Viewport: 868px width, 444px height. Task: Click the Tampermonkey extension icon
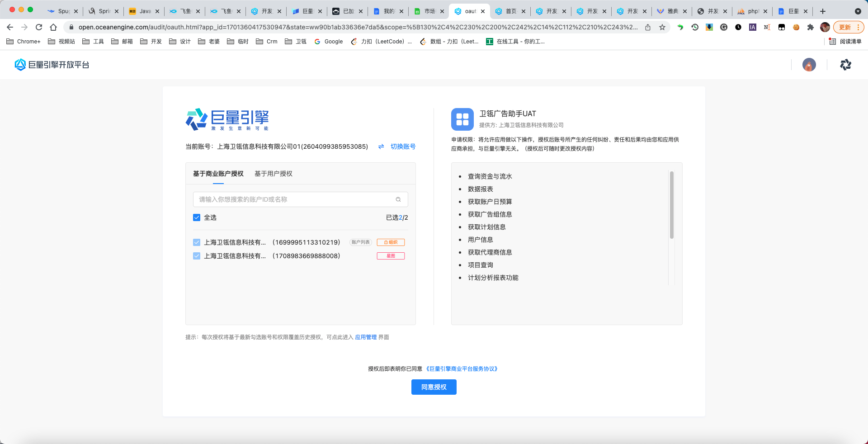pyautogui.click(x=782, y=27)
